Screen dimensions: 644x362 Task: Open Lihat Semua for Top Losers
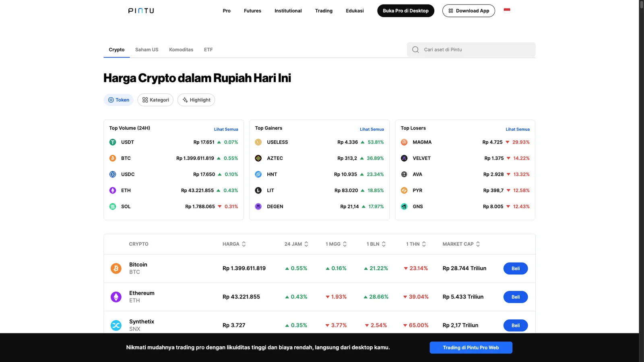point(518,129)
